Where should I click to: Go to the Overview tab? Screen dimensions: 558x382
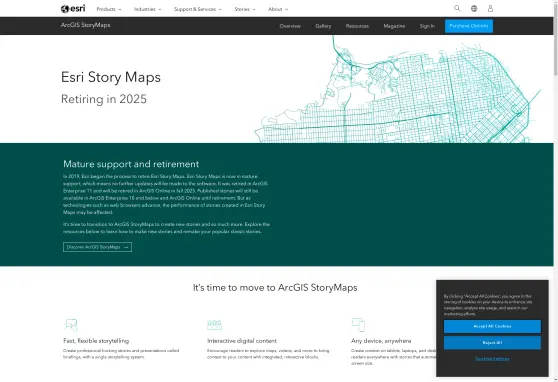[290, 26]
